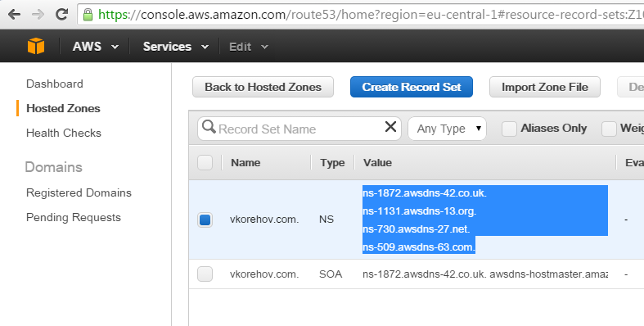The height and width of the screenshot is (326, 644).
Task: Open the Any Type dropdown filter
Action: pos(447,129)
